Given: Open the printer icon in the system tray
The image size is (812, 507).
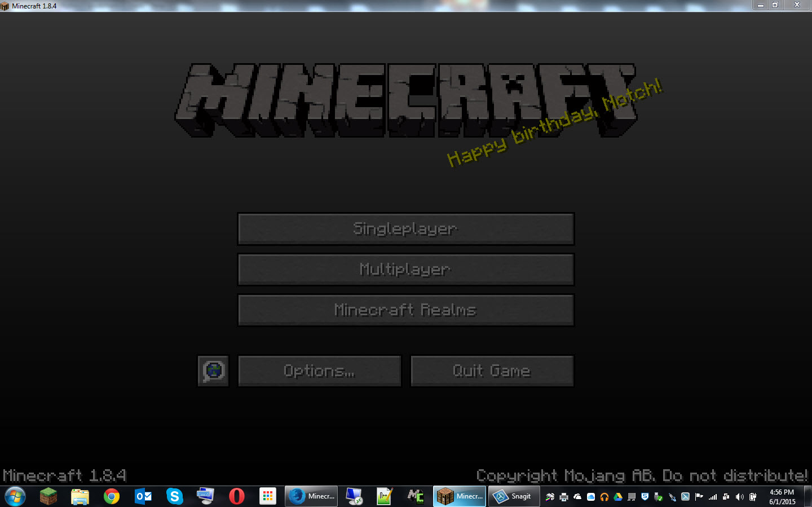Looking at the screenshot, I should tap(564, 497).
